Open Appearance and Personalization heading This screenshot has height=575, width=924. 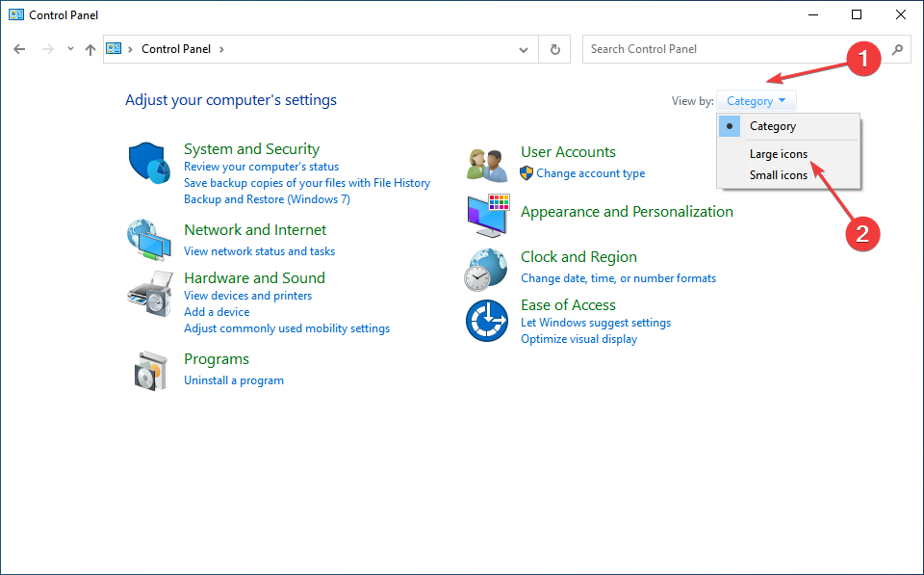627,212
